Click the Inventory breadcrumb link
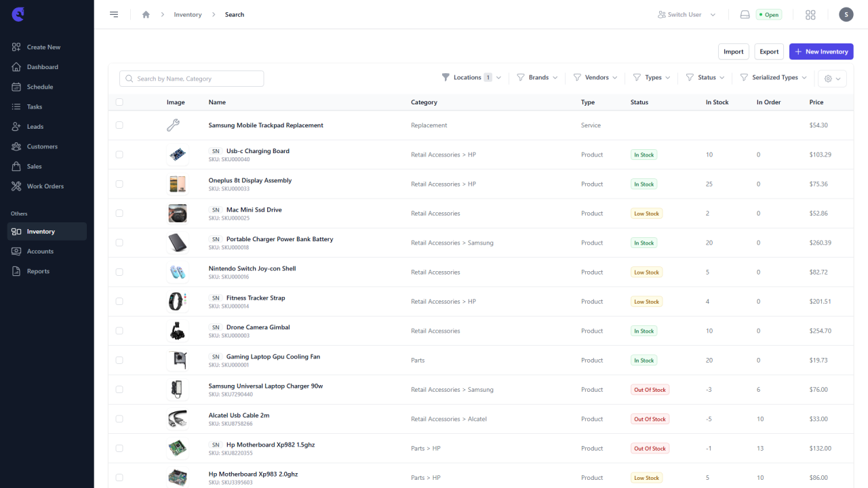This screenshot has height=488, width=868. [188, 14]
